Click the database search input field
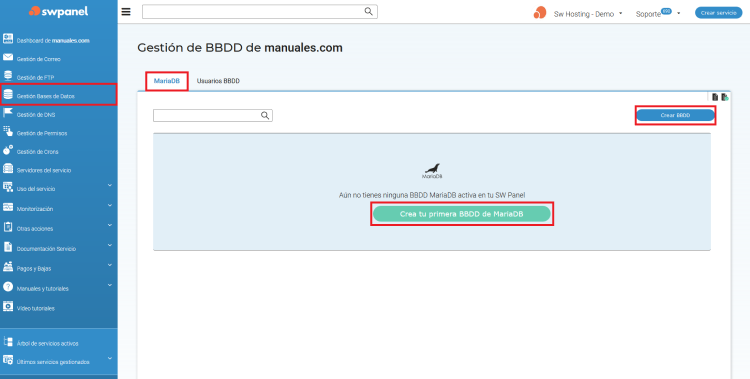 coord(213,115)
